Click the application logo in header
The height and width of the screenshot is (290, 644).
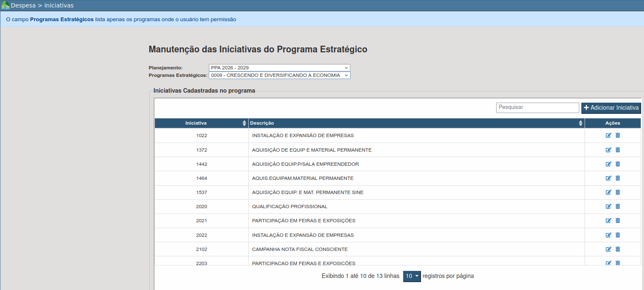[x=5, y=5]
